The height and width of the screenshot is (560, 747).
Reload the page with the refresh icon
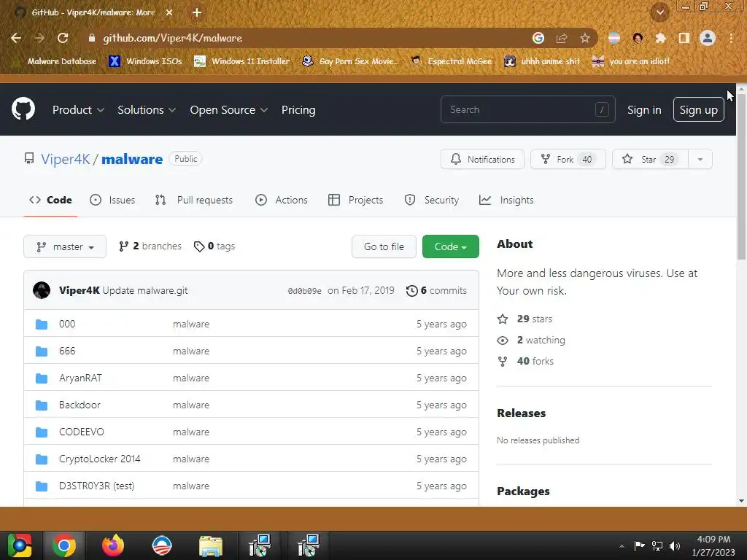point(63,38)
